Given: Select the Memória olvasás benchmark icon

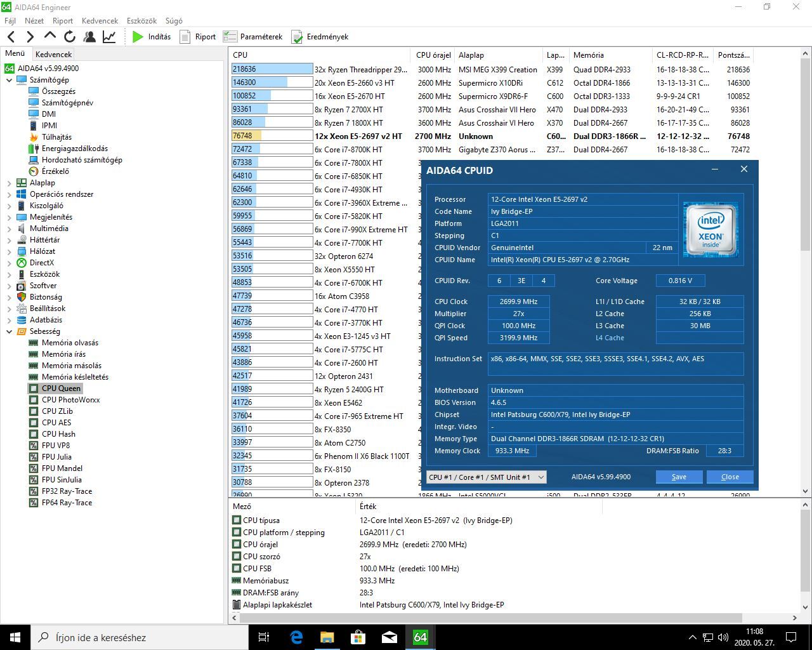Looking at the screenshot, I should [x=34, y=343].
